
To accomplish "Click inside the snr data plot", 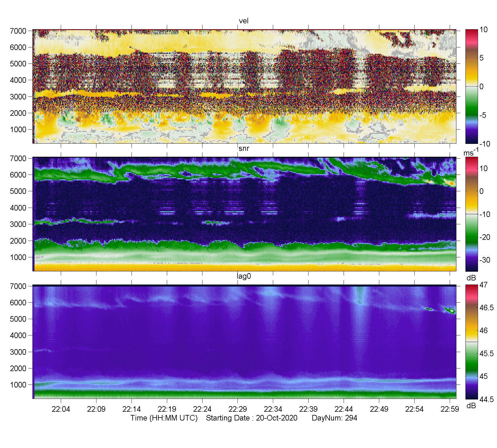I will point(244,214).
